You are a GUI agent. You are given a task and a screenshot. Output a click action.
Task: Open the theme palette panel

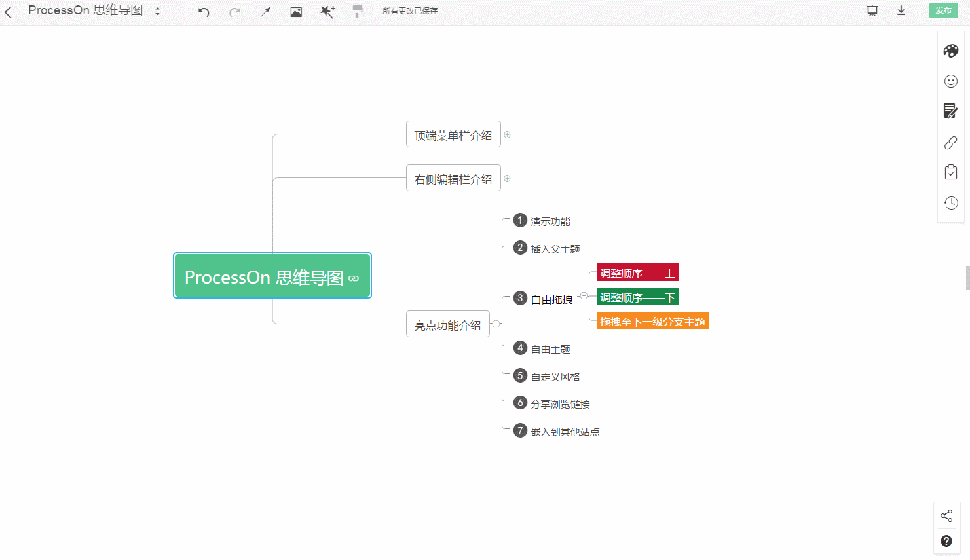(950, 50)
